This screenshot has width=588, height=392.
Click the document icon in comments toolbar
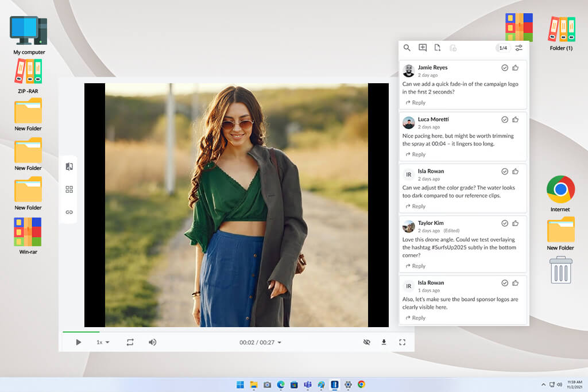[x=437, y=48]
